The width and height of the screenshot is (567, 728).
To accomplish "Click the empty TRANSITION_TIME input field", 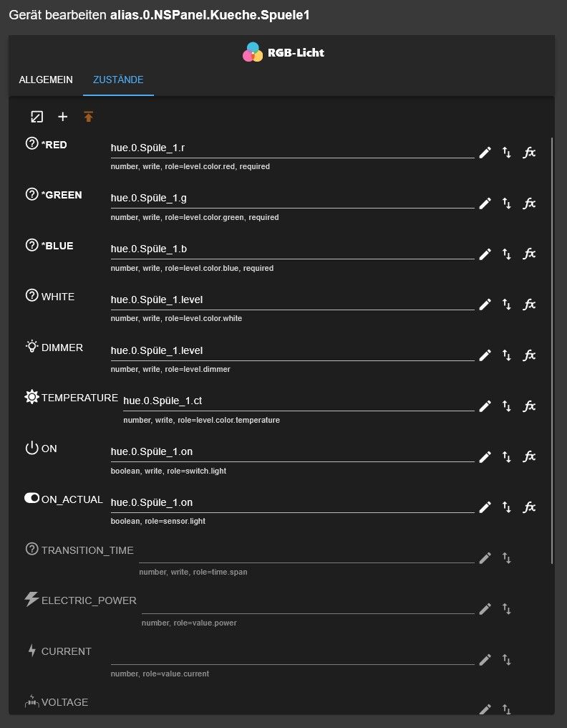I will coord(306,554).
